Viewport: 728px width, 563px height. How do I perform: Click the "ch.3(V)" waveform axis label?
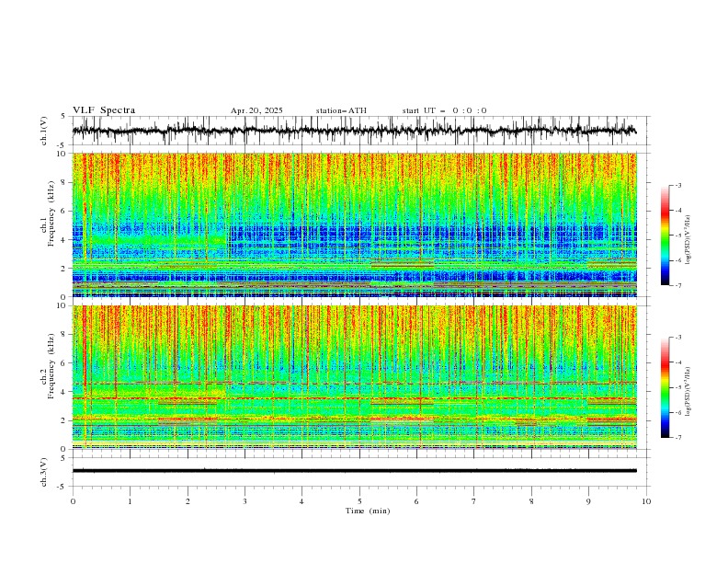(x=44, y=472)
